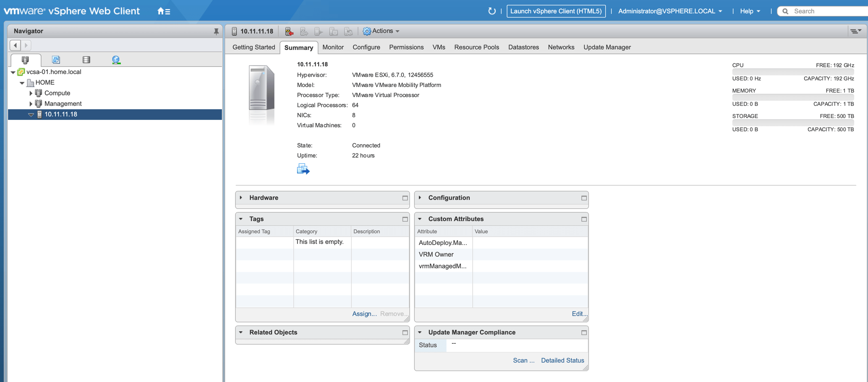Open the VMs and Templates navigator view

tap(56, 60)
